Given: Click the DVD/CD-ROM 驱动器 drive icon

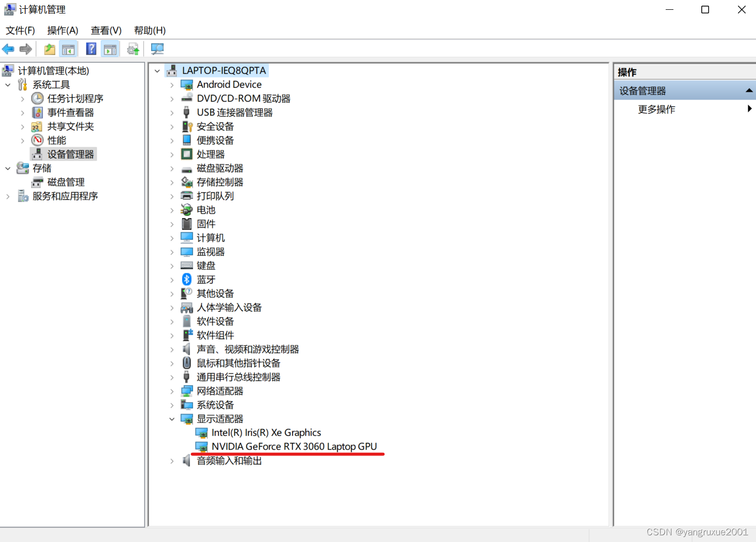Looking at the screenshot, I should pos(187,98).
